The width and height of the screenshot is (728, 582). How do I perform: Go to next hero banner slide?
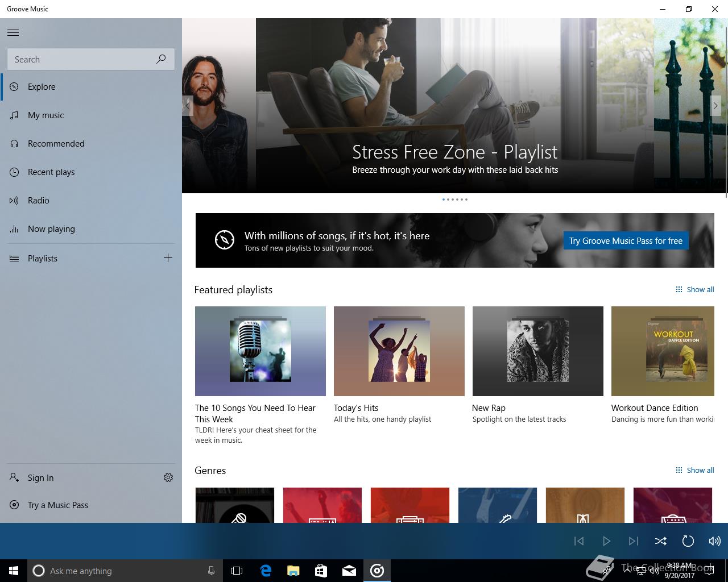[715, 106]
